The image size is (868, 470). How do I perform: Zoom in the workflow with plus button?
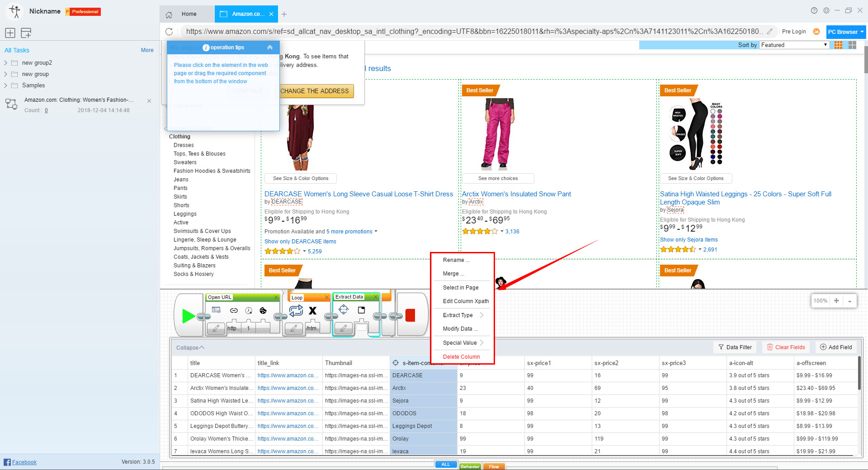[836, 301]
